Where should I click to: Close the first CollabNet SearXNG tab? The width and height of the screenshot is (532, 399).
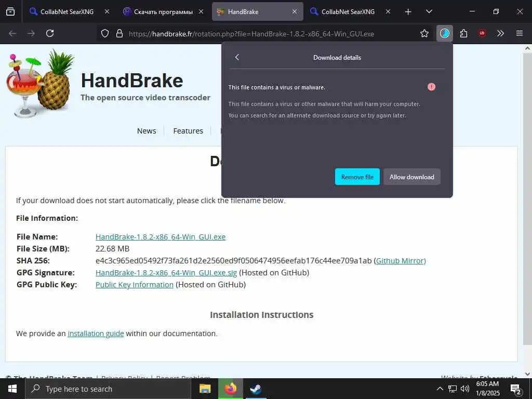click(x=107, y=11)
